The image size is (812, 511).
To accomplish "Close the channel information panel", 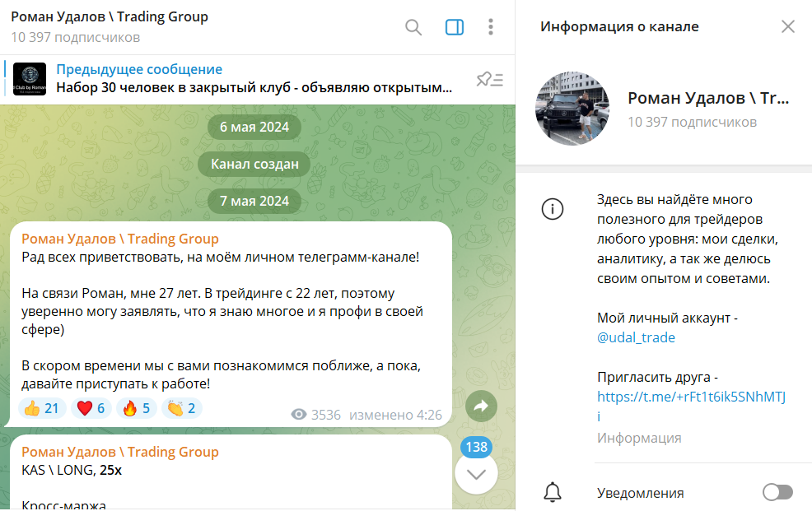I will [787, 26].
